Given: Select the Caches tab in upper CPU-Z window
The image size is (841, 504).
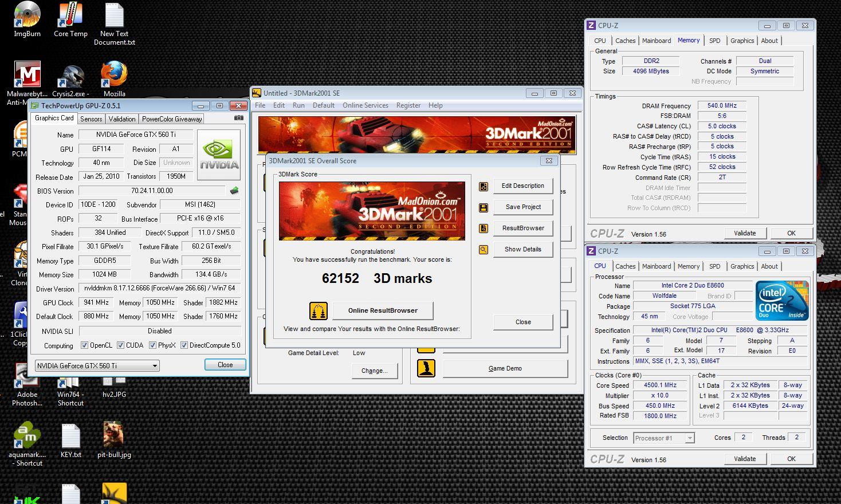Looking at the screenshot, I should click(625, 41).
